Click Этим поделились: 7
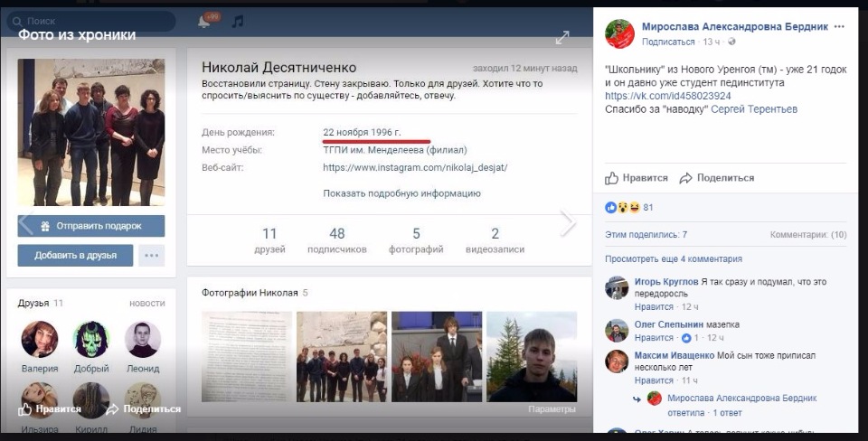This screenshot has width=868, height=441. 646,235
